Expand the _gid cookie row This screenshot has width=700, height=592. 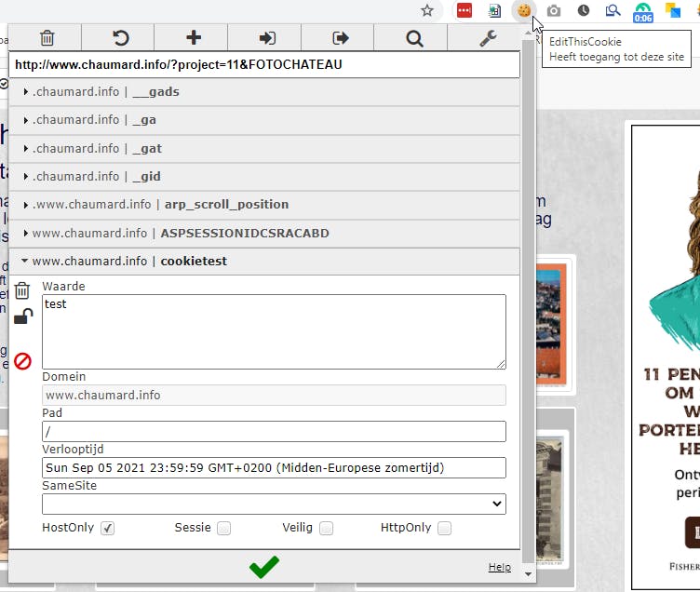click(x=264, y=177)
